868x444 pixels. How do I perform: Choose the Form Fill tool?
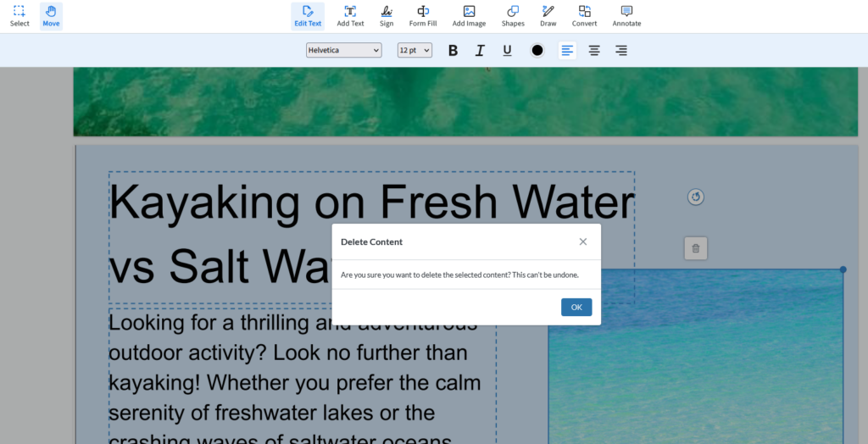pos(423,15)
